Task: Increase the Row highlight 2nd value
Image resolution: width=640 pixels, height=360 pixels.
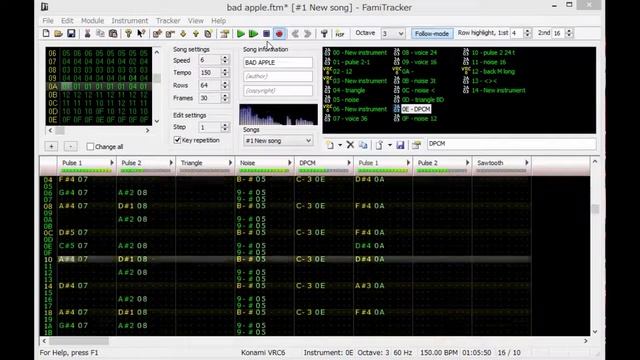Action: click(x=569, y=31)
